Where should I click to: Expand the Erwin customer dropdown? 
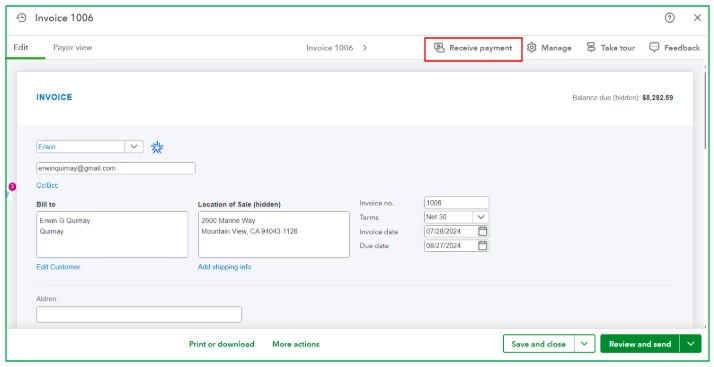pos(134,147)
